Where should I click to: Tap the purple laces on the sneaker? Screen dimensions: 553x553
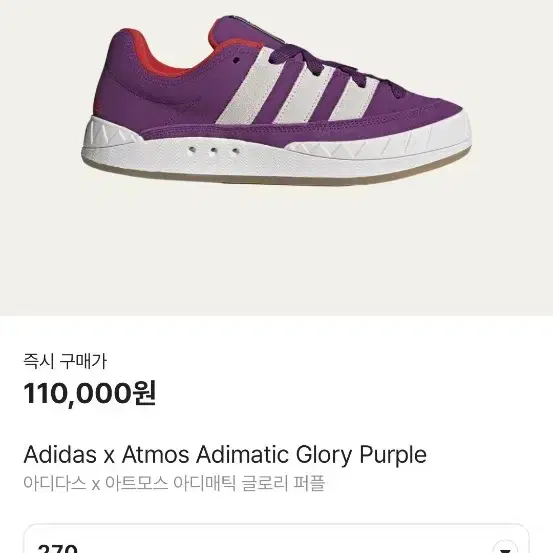point(339,71)
